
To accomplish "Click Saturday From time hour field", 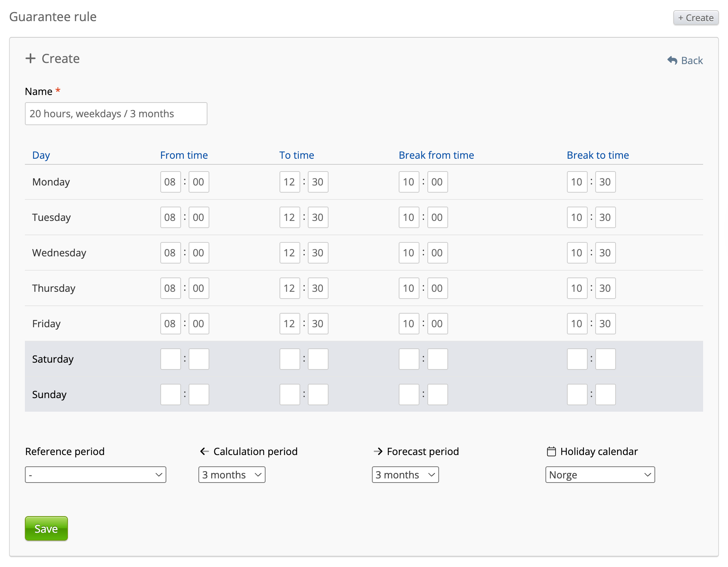I will [170, 359].
